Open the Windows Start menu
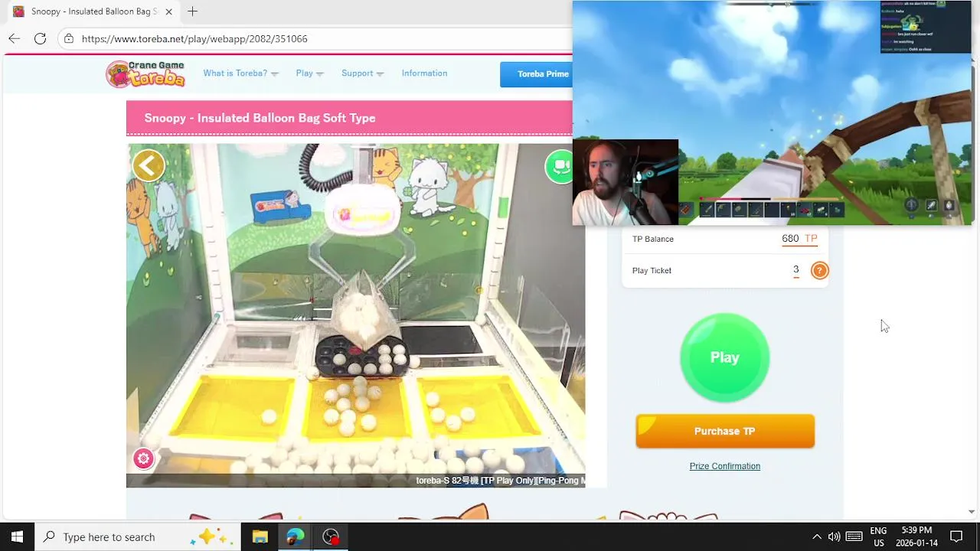 click(x=17, y=536)
